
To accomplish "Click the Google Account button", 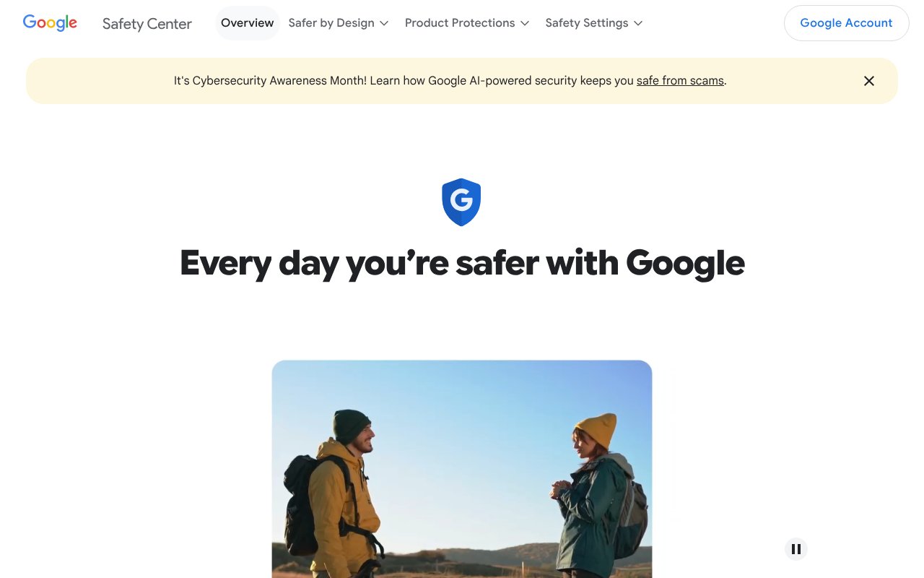I will click(846, 23).
